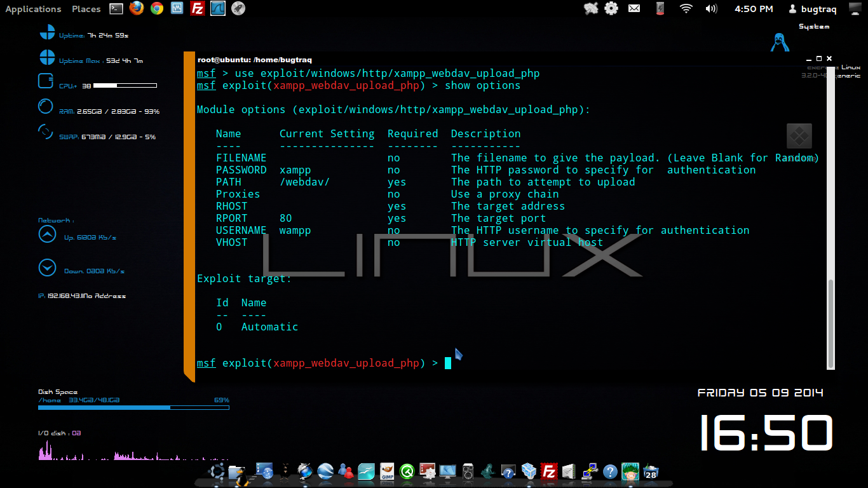
Task: Open the wireless device icon in dock
Action: click(x=569, y=471)
